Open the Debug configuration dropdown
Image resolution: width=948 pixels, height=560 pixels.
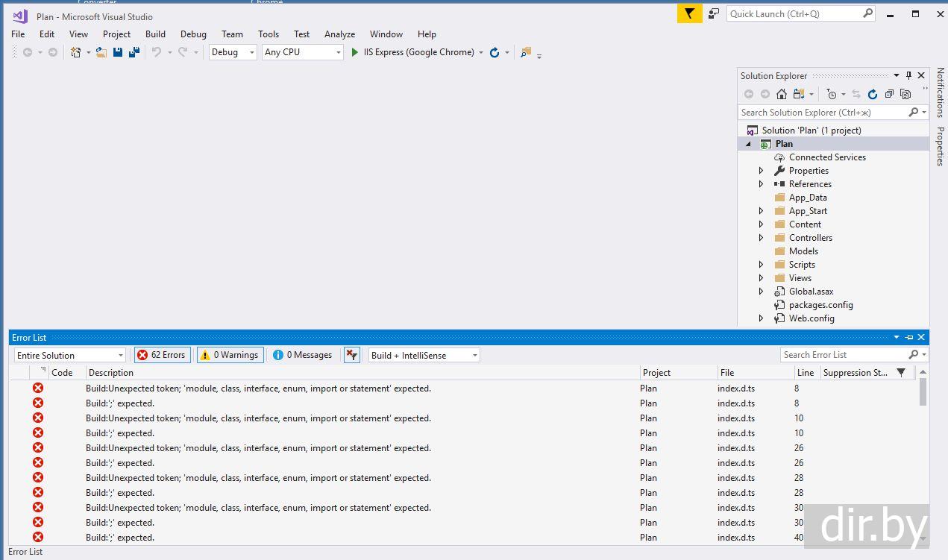click(x=233, y=52)
